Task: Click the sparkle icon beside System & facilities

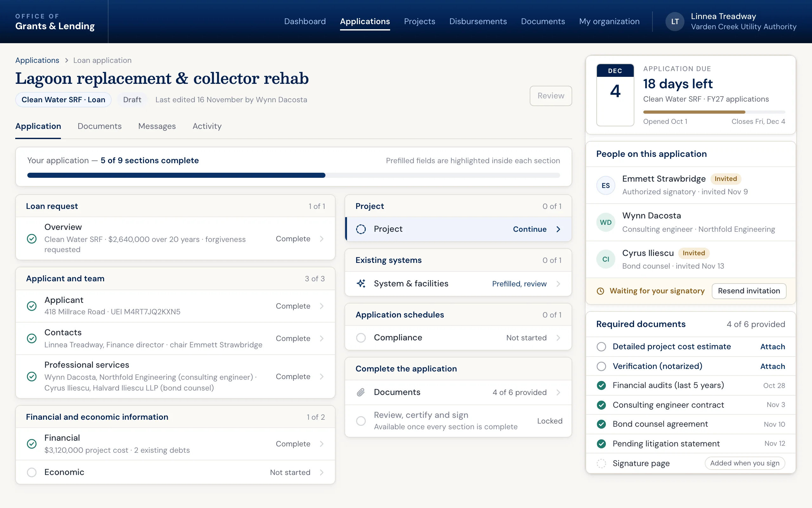Action: click(x=361, y=284)
